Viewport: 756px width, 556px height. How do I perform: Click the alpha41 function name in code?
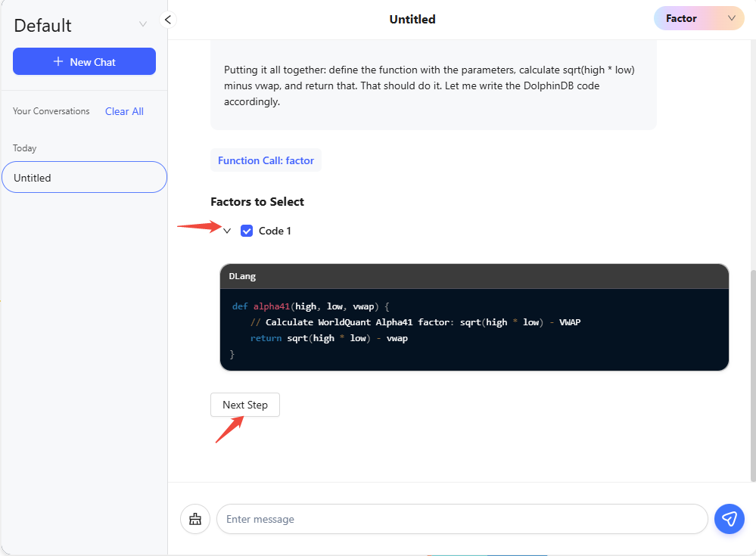pos(271,306)
